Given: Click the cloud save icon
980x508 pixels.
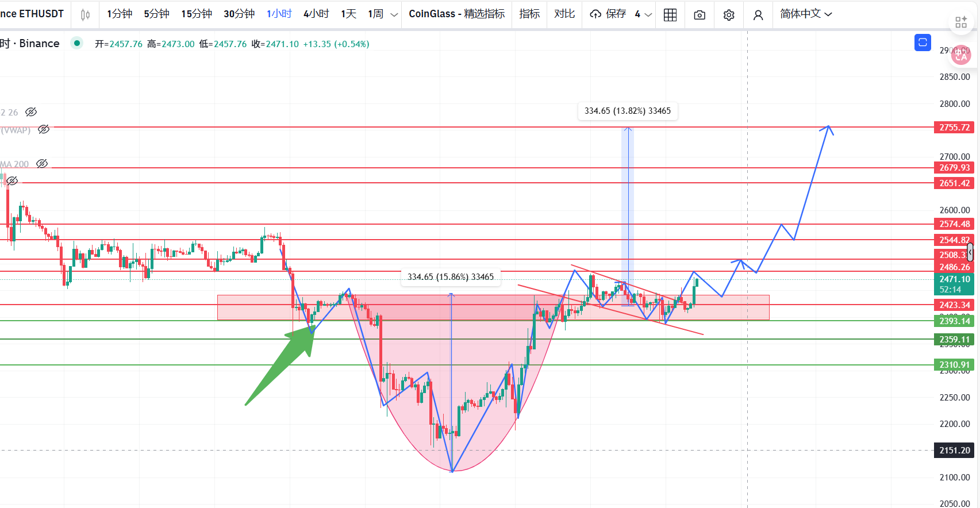Looking at the screenshot, I should click(596, 14).
